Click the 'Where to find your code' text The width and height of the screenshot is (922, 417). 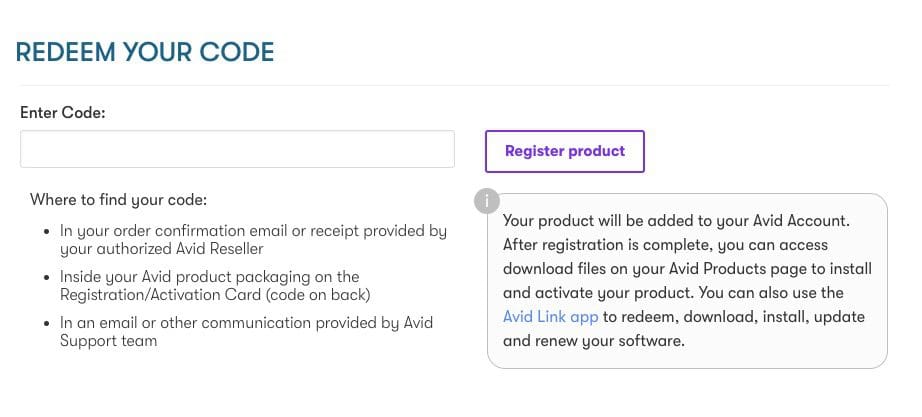[x=118, y=199]
